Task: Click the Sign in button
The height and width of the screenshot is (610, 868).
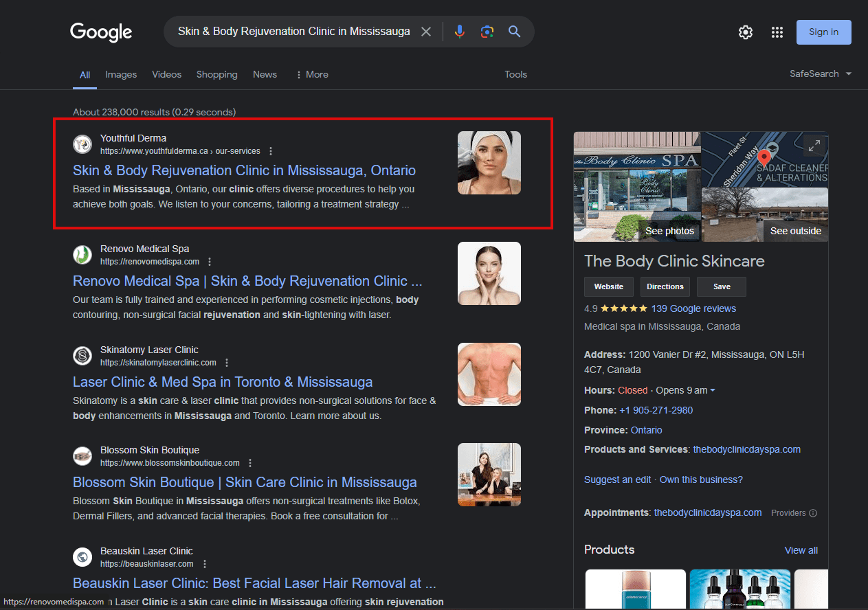Action: (823, 32)
